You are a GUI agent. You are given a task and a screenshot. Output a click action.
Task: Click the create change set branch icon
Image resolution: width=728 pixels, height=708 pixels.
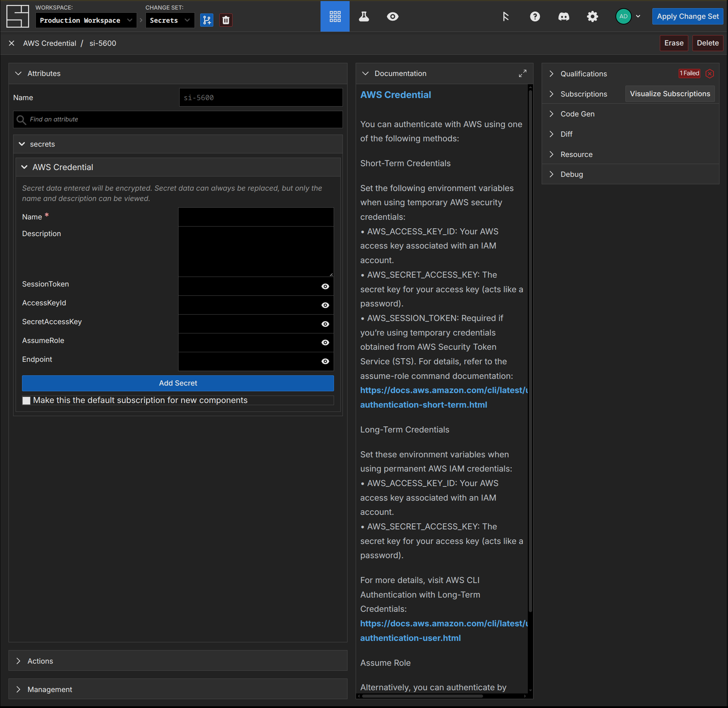click(207, 20)
